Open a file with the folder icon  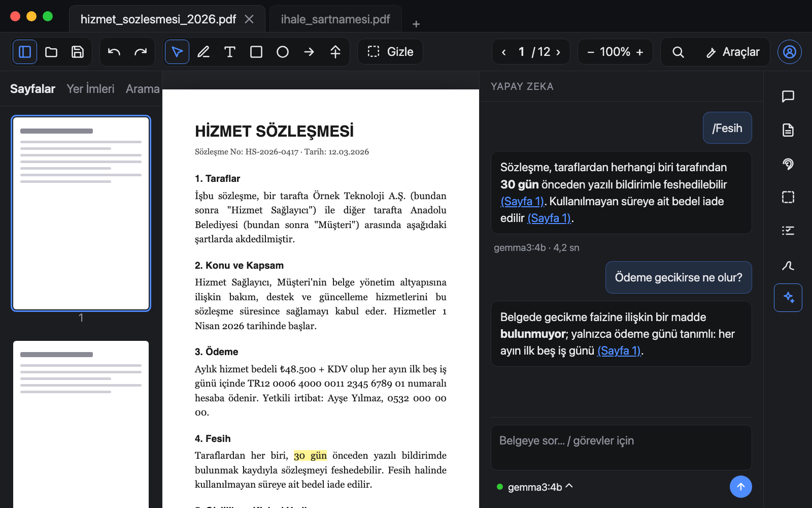(51, 52)
